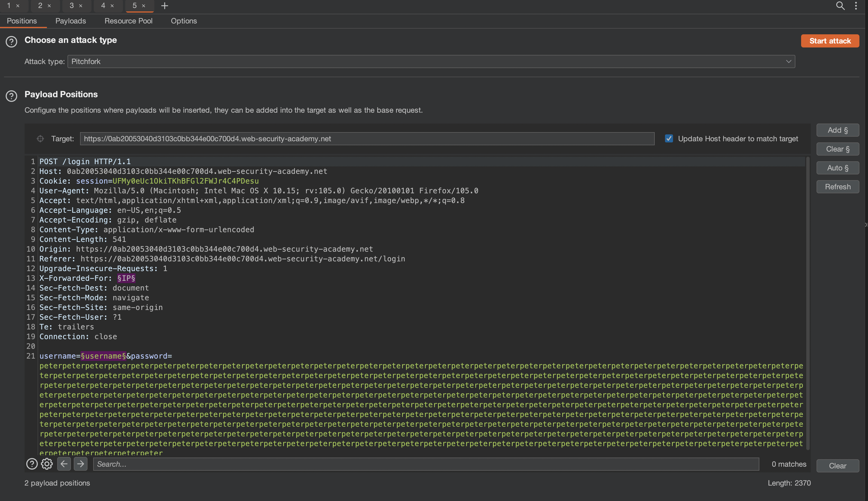Click the help icon beside Choose an attack type
Screen dimensions: 868x501
[x=11, y=42]
